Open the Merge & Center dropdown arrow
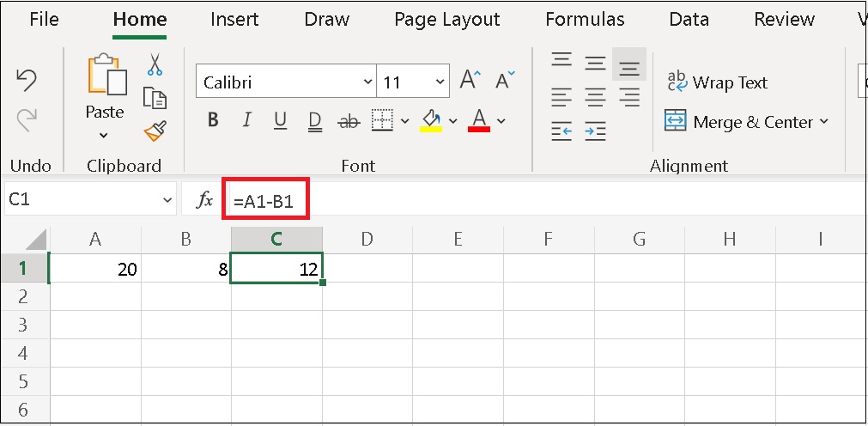868x426 pixels. coord(824,121)
